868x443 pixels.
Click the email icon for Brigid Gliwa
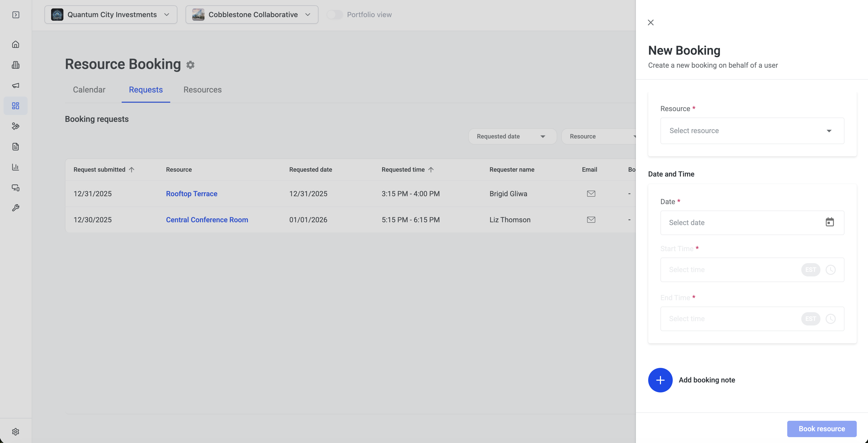[x=591, y=193]
